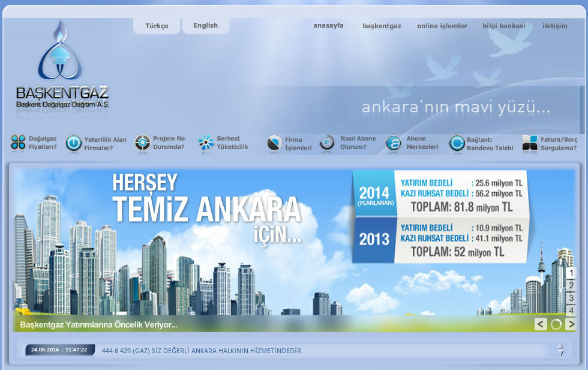Jump to banner slide 2
Image resolution: width=588 pixels, height=370 pixels.
pos(571,285)
